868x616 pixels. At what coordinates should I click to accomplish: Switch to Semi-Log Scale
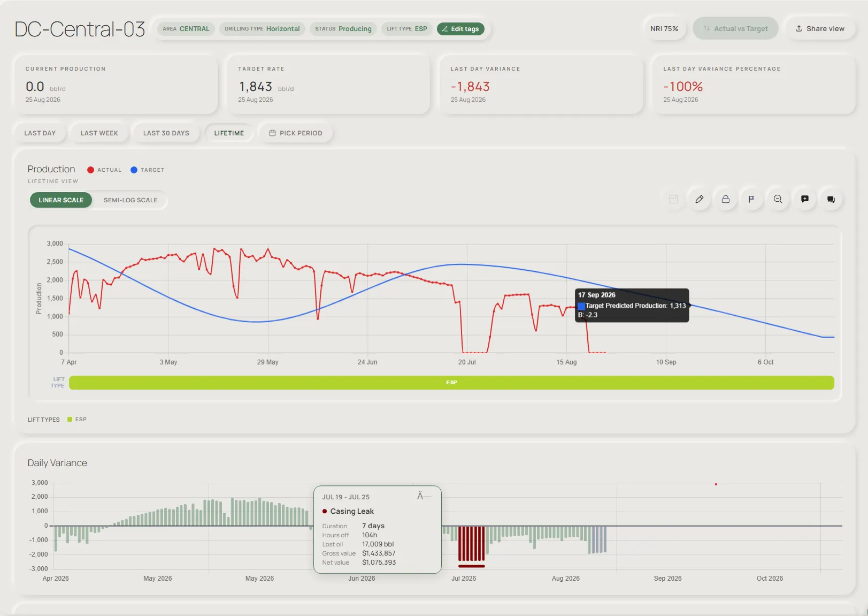(130, 200)
